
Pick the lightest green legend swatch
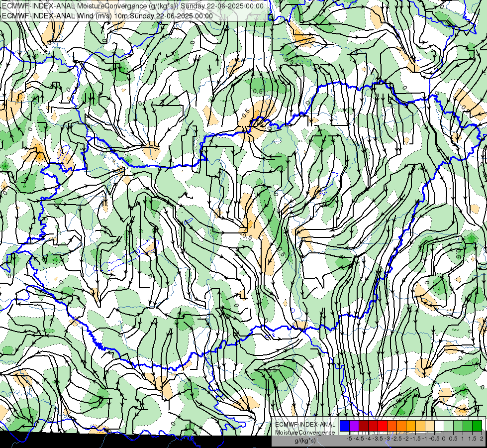tap(449, 426)
